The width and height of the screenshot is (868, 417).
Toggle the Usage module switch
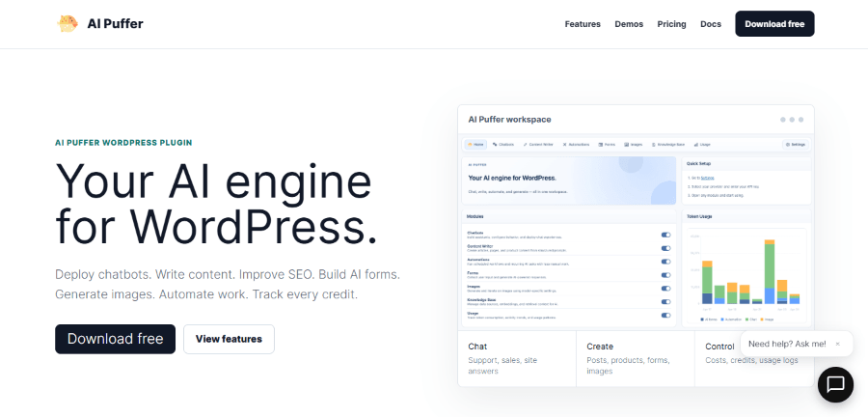tap(665, 315)
